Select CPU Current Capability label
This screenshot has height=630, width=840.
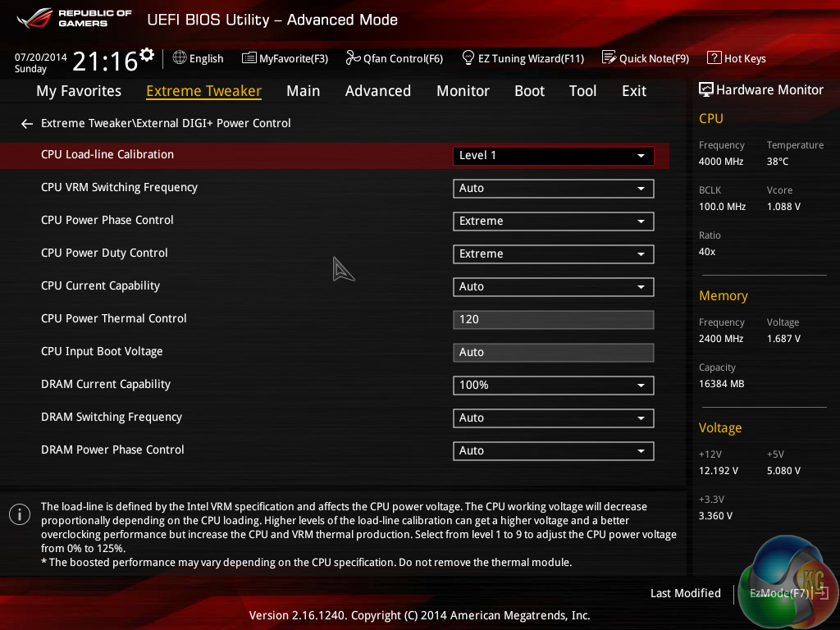point(100,286)
